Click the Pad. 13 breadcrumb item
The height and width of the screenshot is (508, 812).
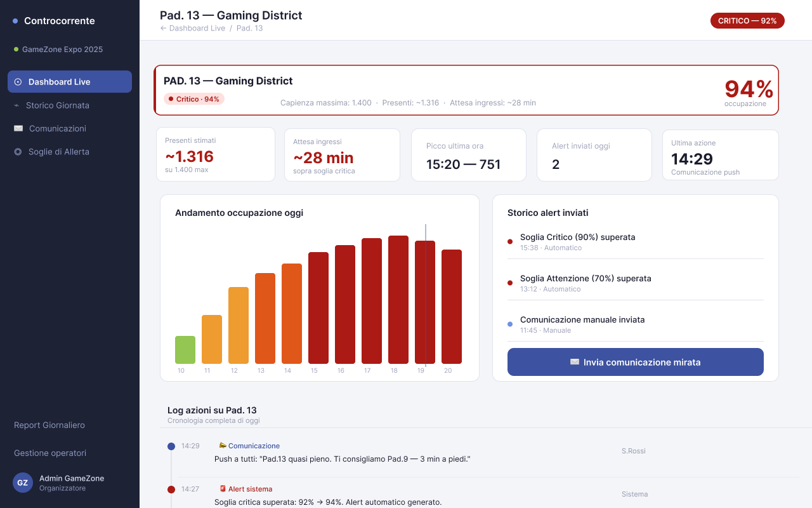click(250, 29)
